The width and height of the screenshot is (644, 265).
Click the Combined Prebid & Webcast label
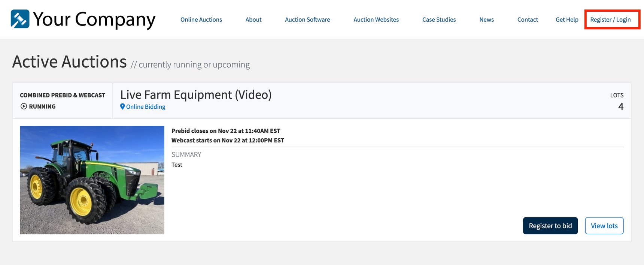click(x=63, y=95)
